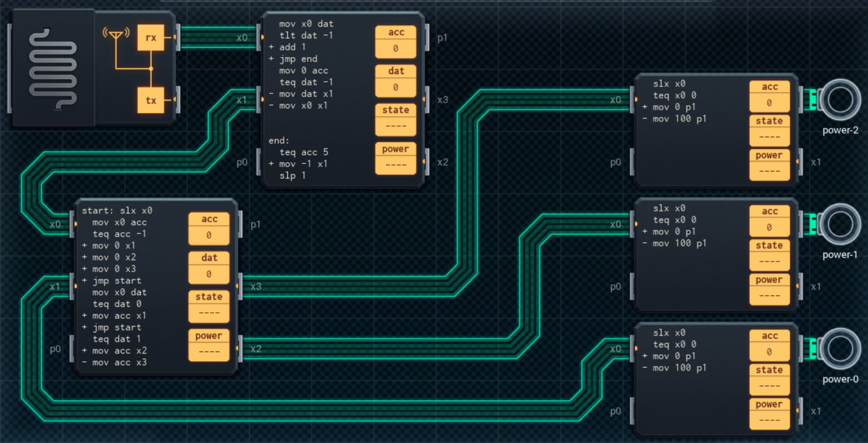The width and height of the screenshot is (868, 443).
Task: Click the x3 output pin of the start controller
Action: pyautogui.click(x=238, y=287)
